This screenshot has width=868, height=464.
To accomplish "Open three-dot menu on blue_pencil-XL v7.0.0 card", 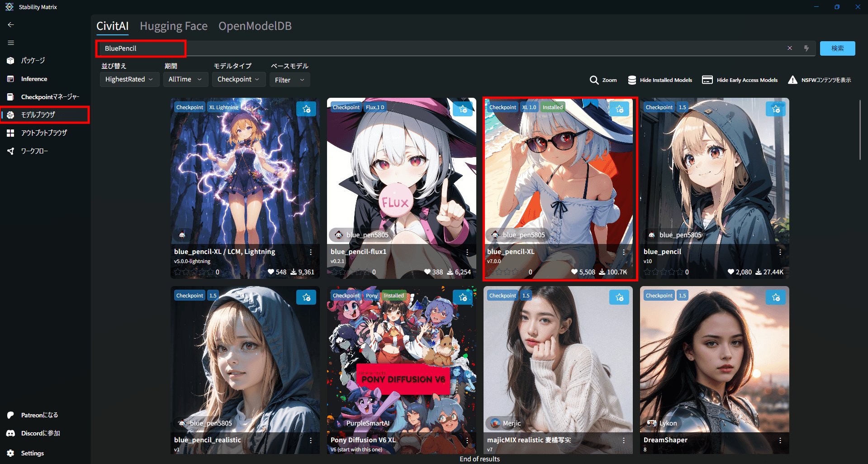I will click(624, 252).
